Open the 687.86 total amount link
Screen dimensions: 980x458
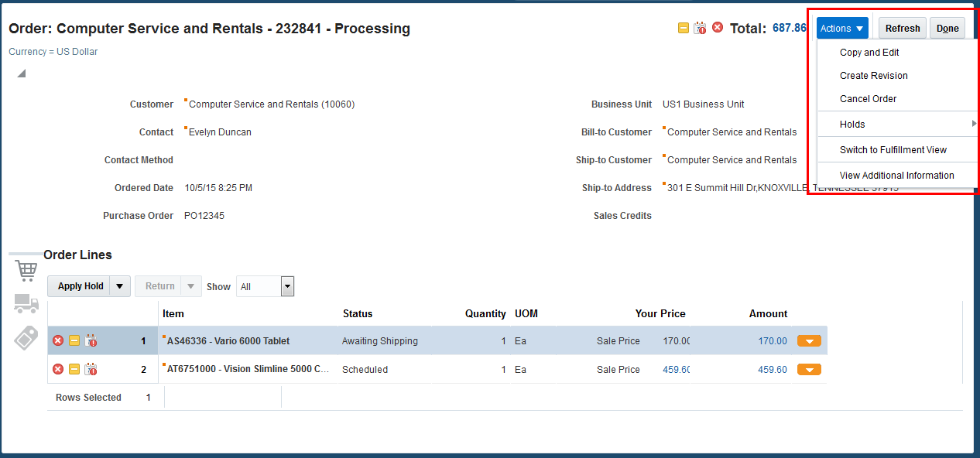click(788, 27)
